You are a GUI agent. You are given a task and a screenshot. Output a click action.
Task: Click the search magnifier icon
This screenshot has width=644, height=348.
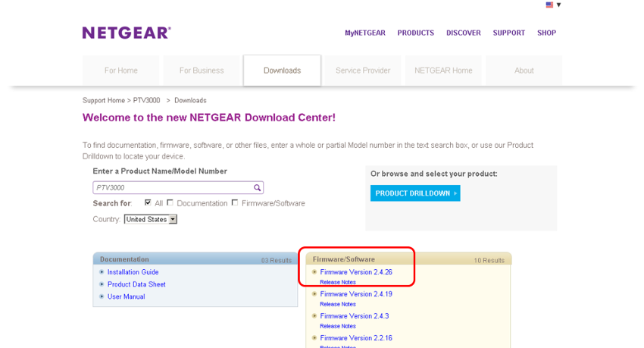click(x=257, y=188)
